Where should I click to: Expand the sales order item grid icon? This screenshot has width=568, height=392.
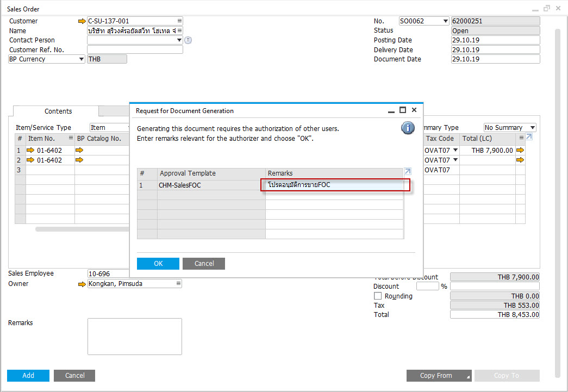coord(529,137)
